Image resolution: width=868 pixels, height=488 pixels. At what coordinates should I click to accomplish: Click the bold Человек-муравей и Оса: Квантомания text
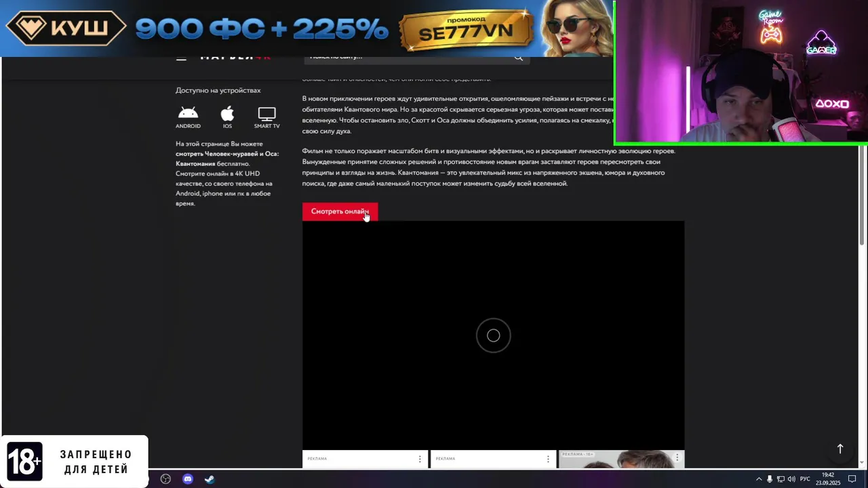coord(227,159)
